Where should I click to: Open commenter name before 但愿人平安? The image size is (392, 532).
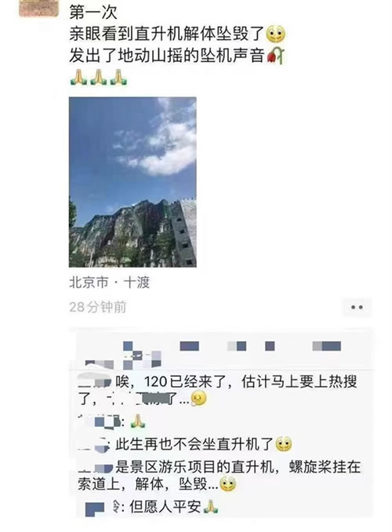(101, 508)
